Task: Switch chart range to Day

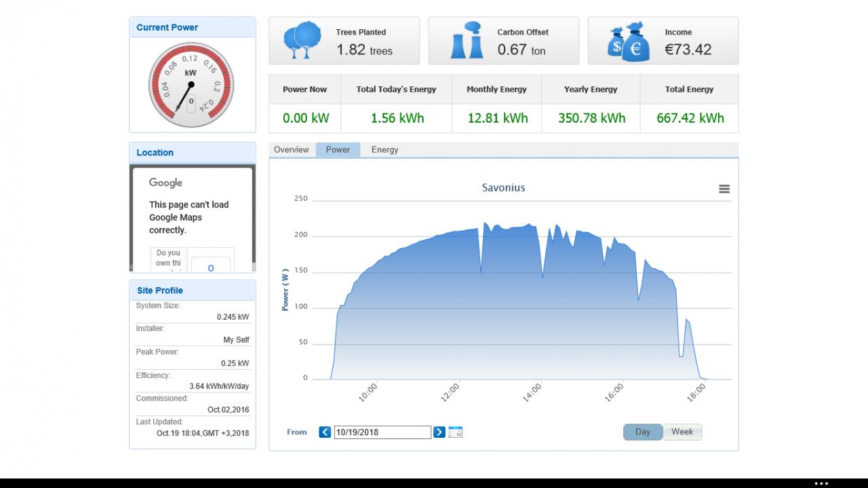Action: 643,432
